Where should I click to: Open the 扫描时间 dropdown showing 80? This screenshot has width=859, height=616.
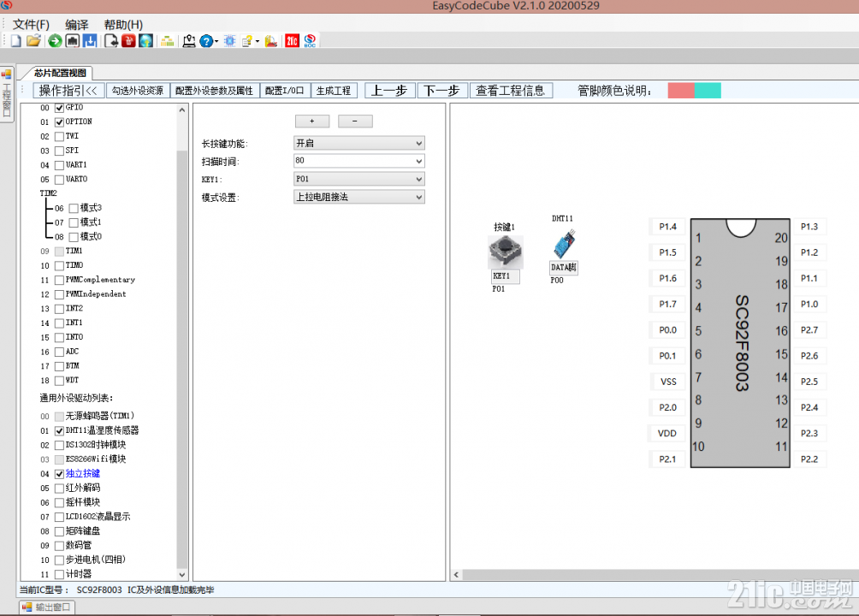tap(359, 161)
